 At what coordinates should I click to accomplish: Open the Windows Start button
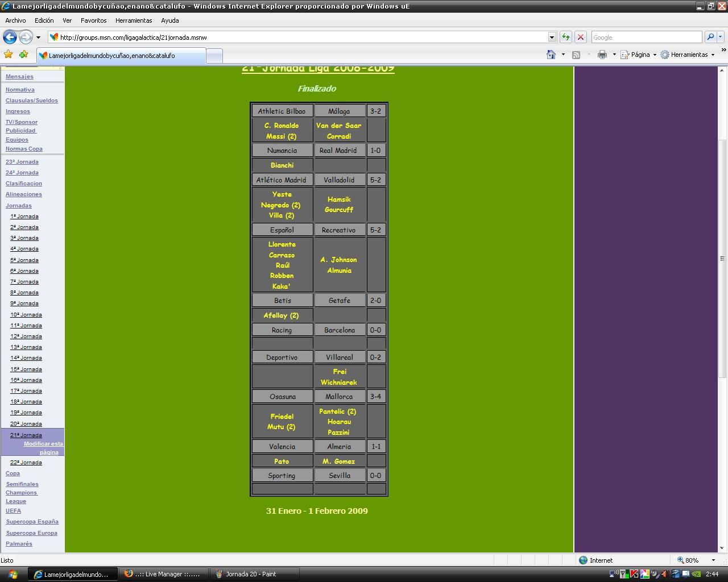[x=13, y=574]
